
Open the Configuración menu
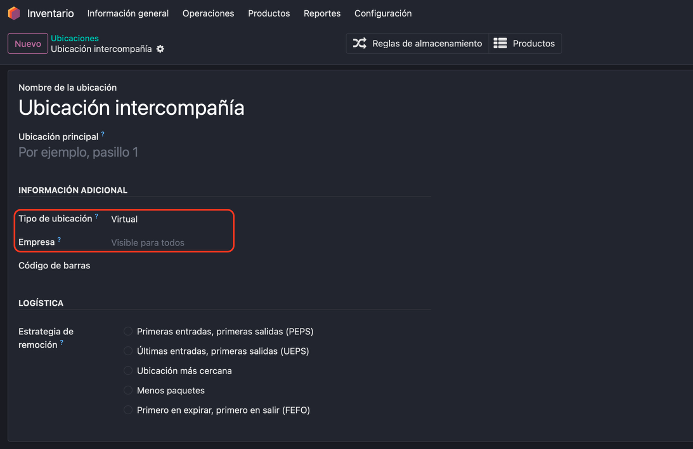coord(382,14)
